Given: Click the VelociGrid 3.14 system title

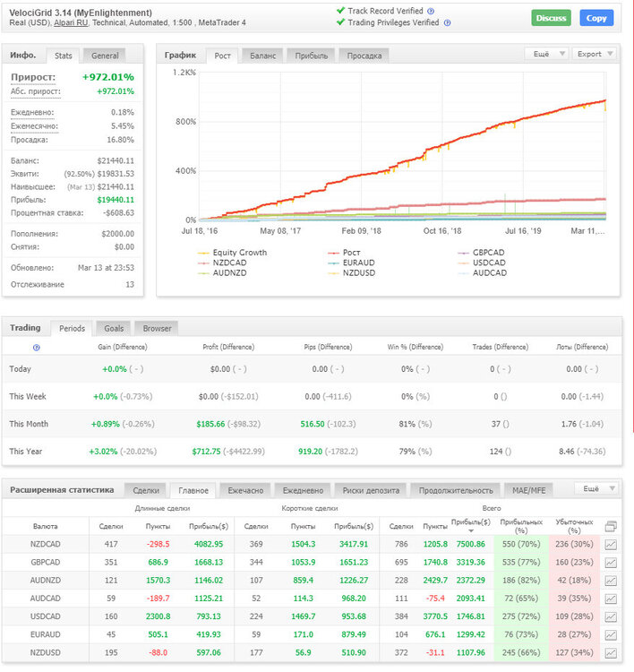Looking at the screenshot, I should 81,13.
